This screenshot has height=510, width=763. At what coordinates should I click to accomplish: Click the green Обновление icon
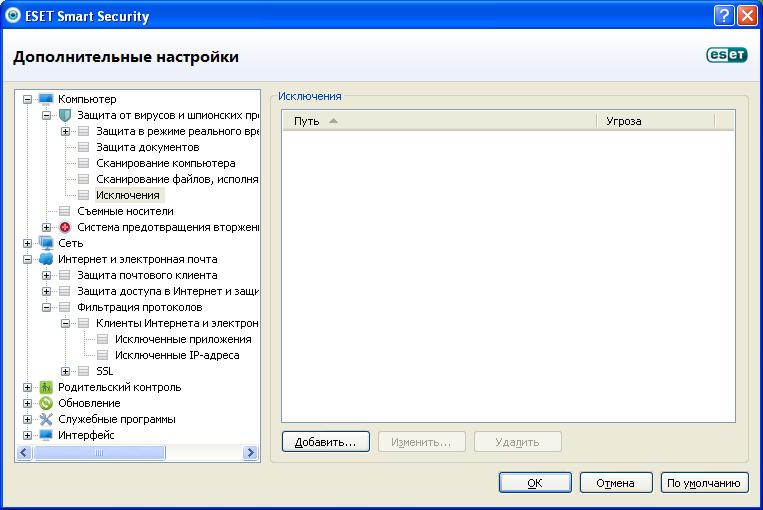[46, 403]
